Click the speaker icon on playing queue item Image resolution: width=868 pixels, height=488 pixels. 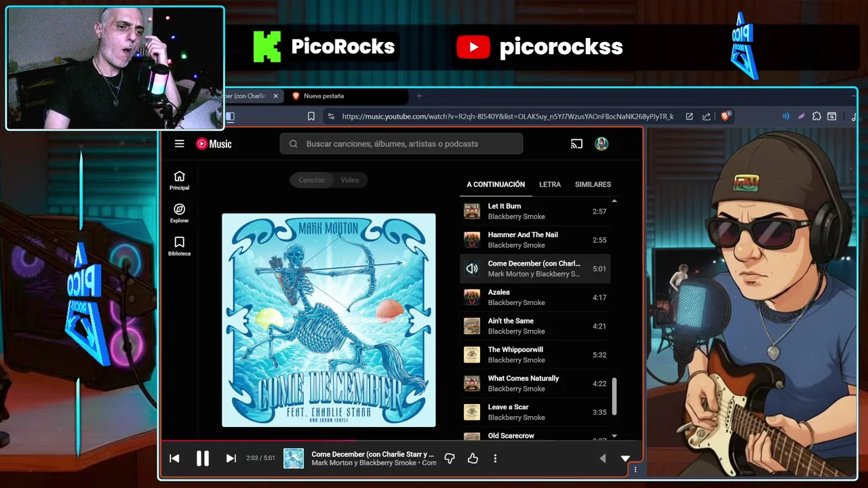coord(472,268)
